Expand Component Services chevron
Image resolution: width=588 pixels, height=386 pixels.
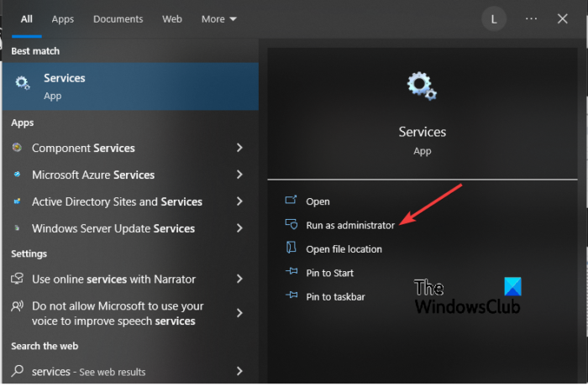pyautogui.click(x=239, y=148)
